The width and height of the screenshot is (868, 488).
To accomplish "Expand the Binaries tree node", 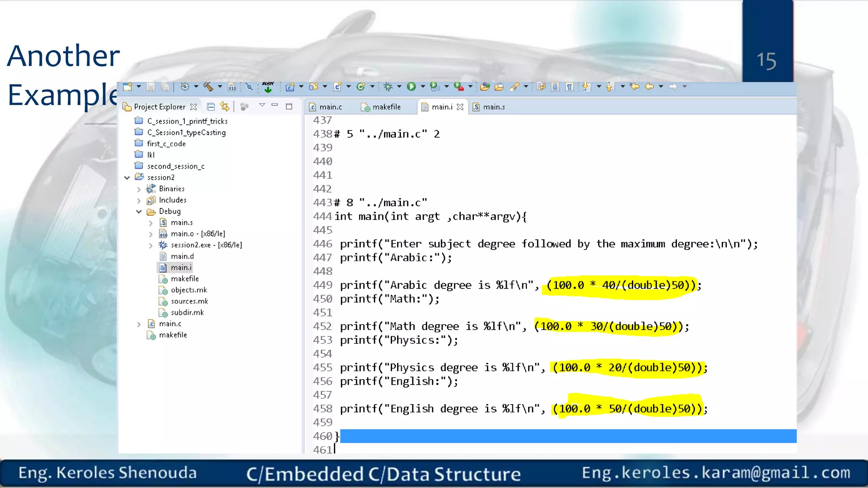I will click(x=139, y=189).
